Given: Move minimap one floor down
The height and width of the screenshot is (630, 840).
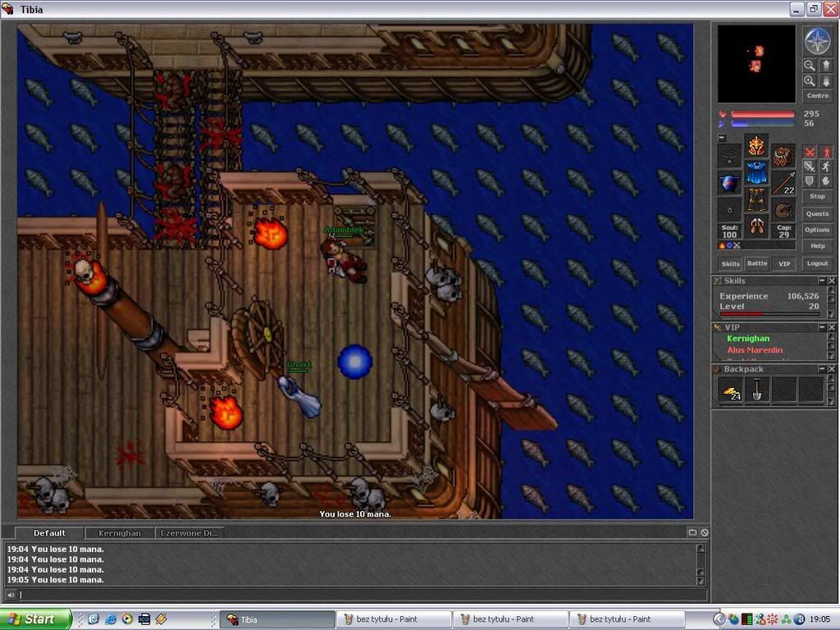Looking at the screenshot, I should 825,81.
